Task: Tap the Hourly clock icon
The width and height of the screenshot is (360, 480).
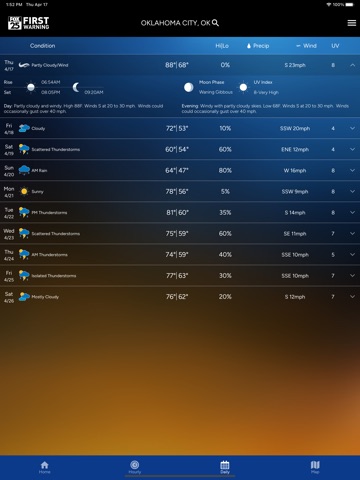Action: (x=135, y=464)
